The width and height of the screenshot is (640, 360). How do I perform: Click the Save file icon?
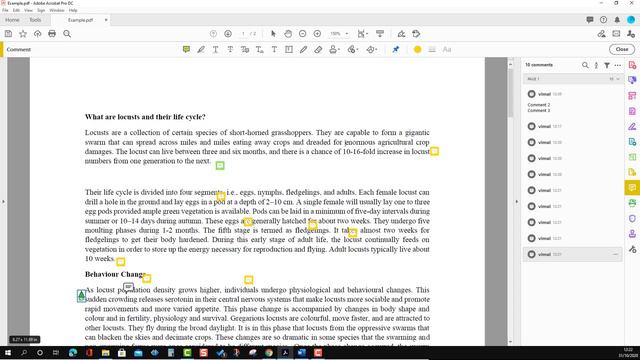point(8,34)
